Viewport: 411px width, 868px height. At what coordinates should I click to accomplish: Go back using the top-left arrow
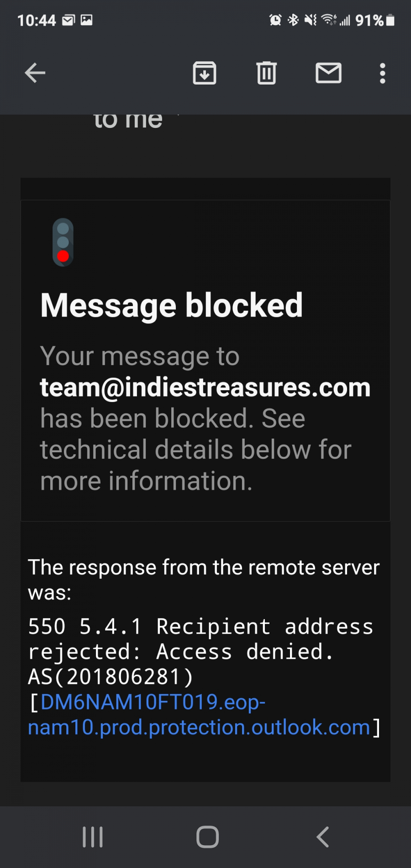point(35,73)
